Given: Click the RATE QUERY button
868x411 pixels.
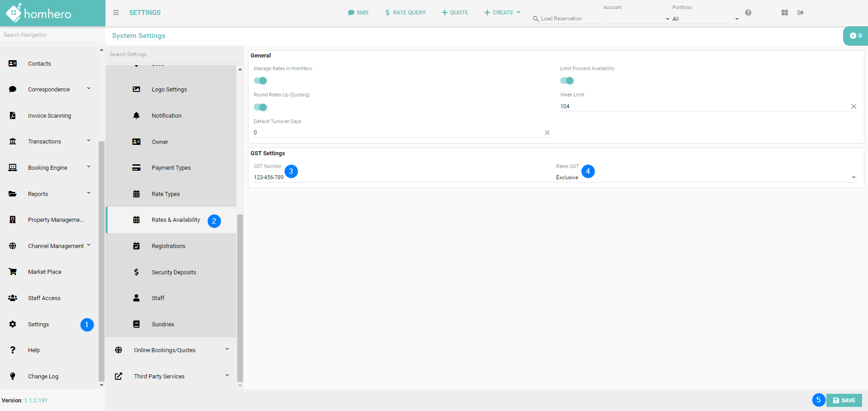Looking at the screenshot, I should pyautogui.click(x=405, y=13).
